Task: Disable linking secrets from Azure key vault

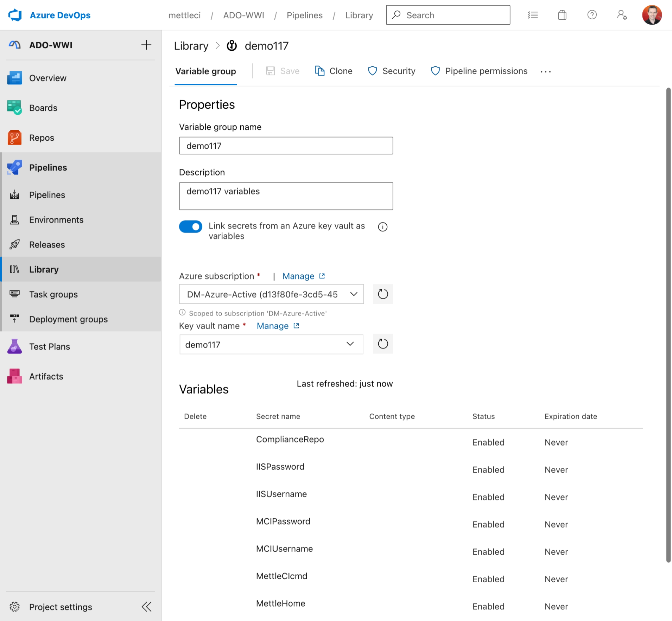Action: point(190,227)
